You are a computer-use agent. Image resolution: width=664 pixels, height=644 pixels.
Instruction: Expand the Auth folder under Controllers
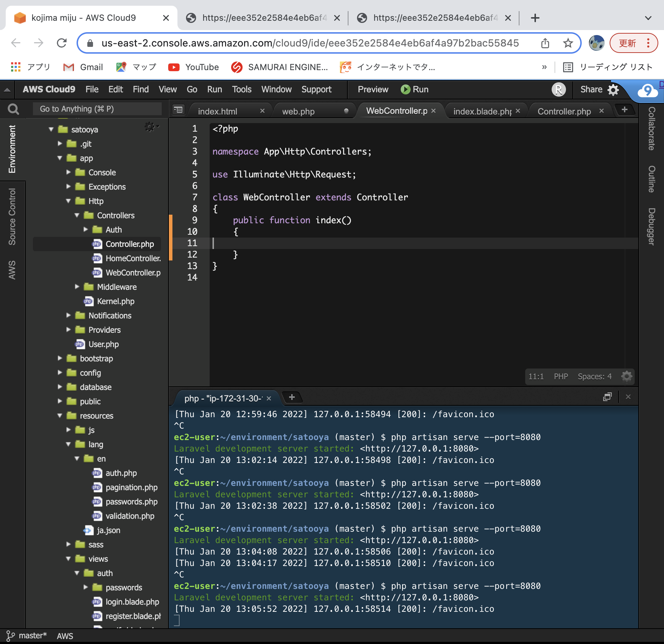86,230
